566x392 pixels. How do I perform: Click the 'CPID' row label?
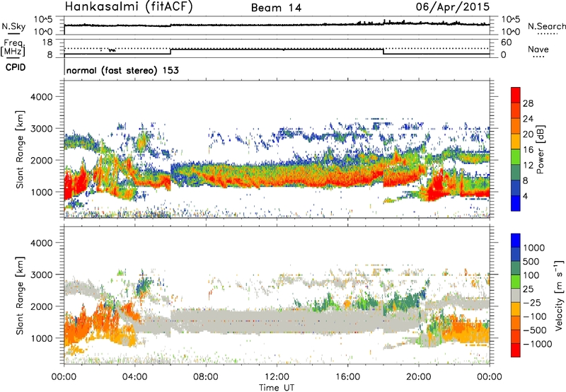pos(16,67)
